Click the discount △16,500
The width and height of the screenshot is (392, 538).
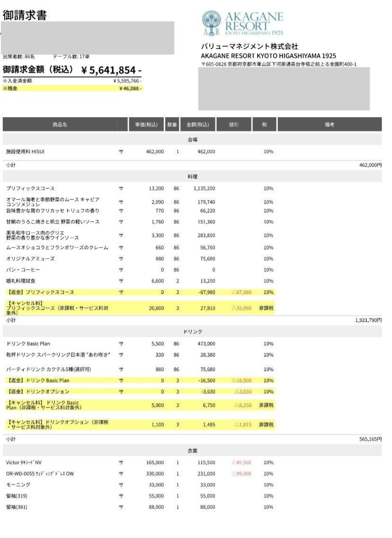tap(241, 381)
